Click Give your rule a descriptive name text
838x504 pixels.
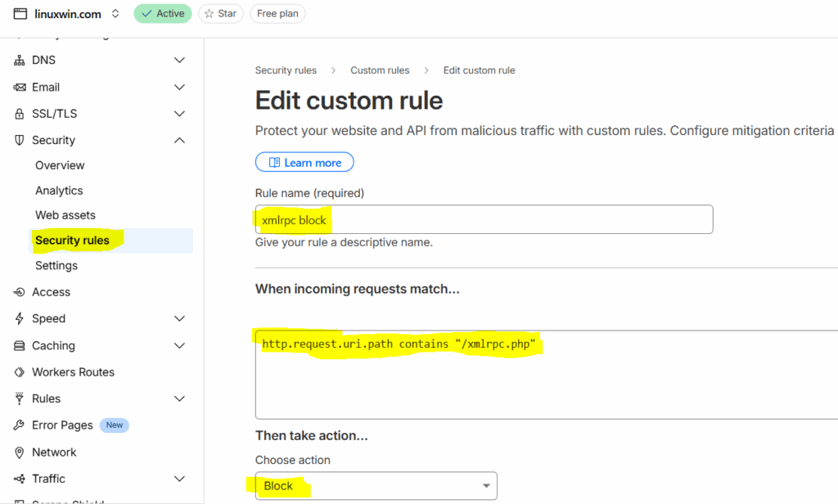coord(345,243)
